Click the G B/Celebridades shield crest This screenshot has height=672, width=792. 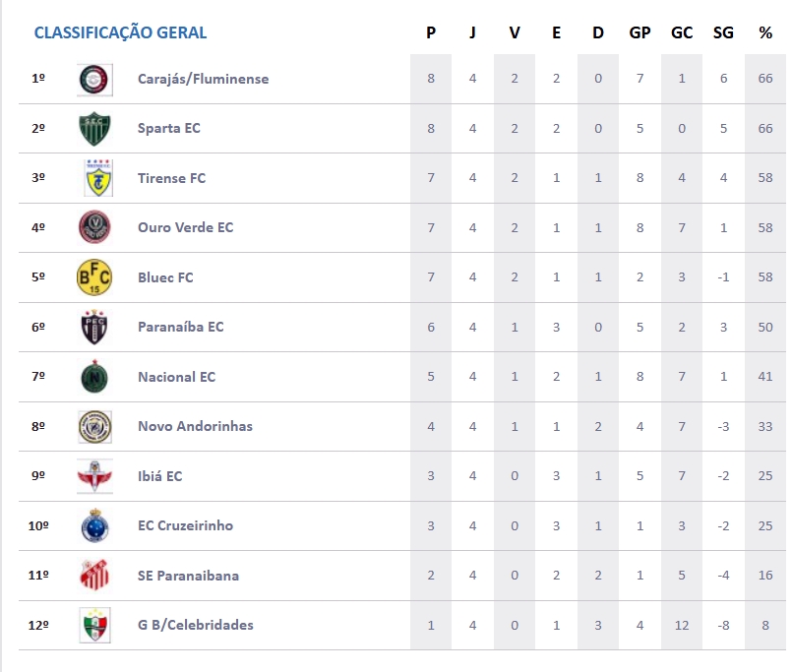(x=95, y=625)
